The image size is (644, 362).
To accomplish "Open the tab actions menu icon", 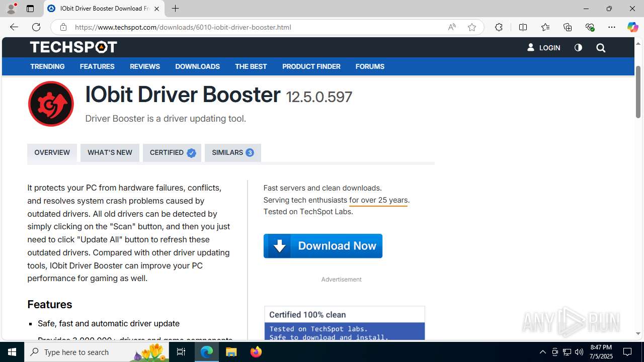I will coord(30,9).
